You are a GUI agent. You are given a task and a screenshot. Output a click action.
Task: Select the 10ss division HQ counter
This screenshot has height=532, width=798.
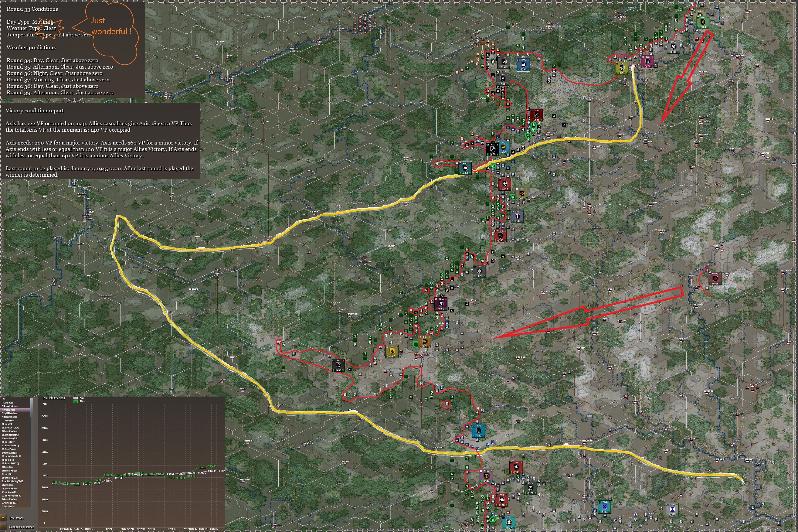(441, 304)
